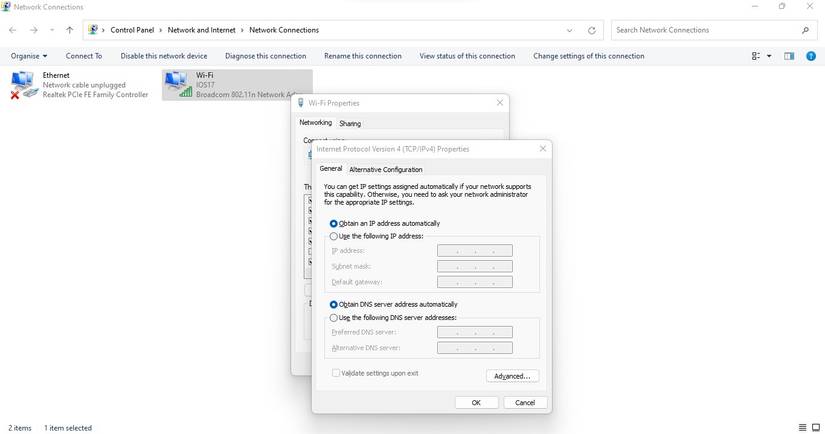The height and width of the screenshot is (434, 825).
Task: Click the Control Panel icon in address bar
Action: 93,30
